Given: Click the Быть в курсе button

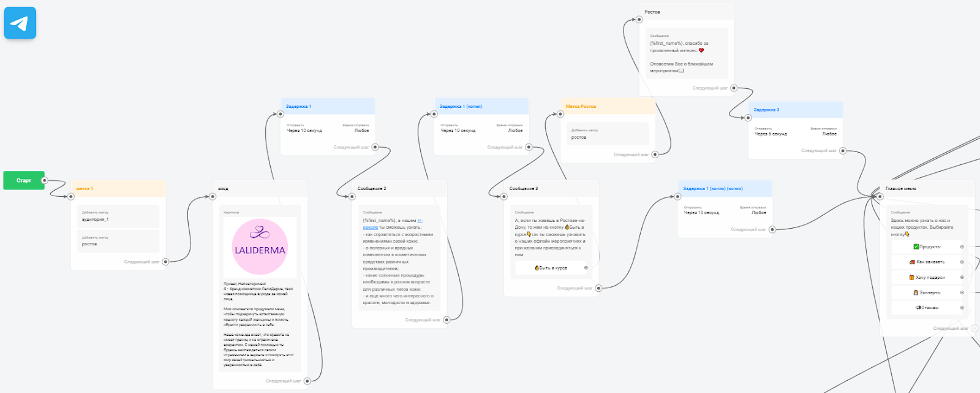Looking at the screenshot, I should pos(551,268).
